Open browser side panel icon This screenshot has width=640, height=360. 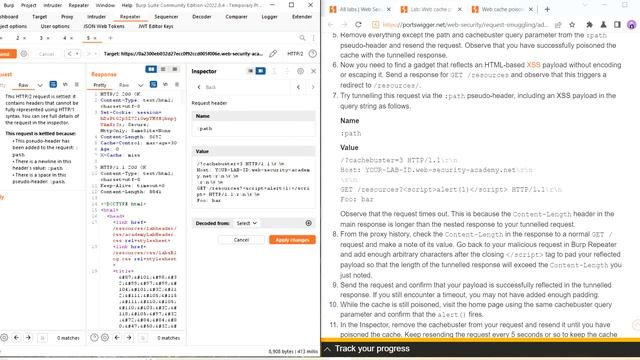(617, 24)
